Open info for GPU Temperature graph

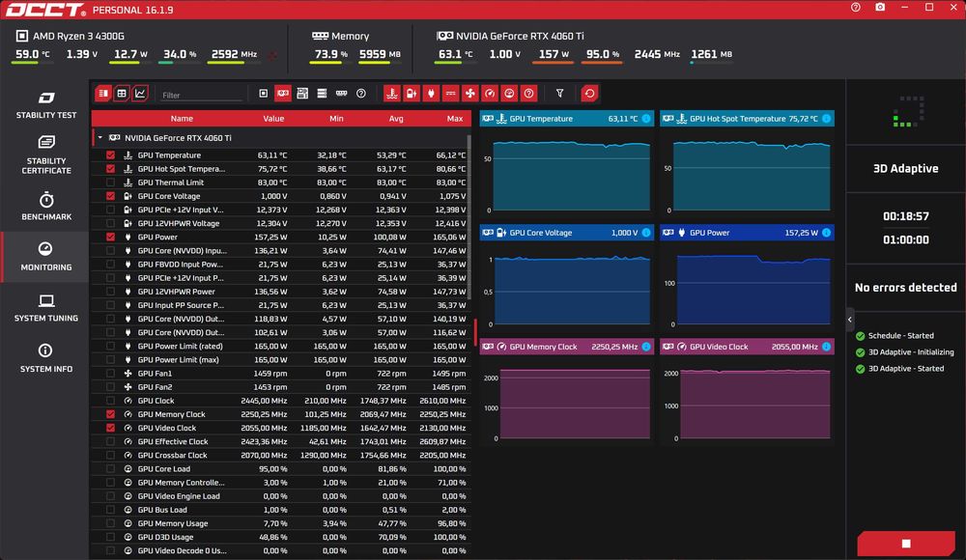click(646, 119)
